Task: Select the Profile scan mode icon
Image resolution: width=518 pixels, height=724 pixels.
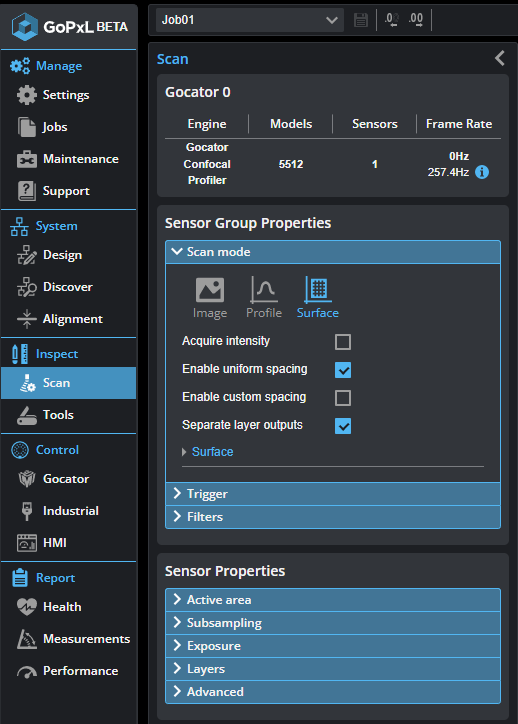Action: pyautogui.click(x=264, y=290)
